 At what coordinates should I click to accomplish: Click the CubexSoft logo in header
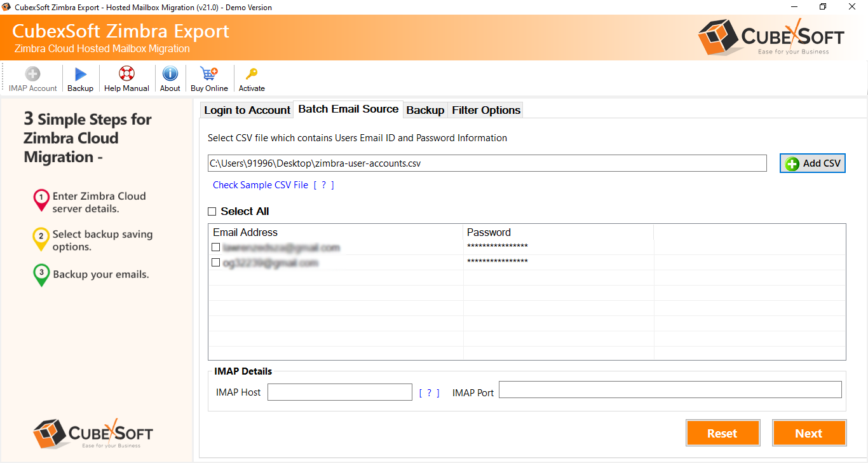pos(771,37)
